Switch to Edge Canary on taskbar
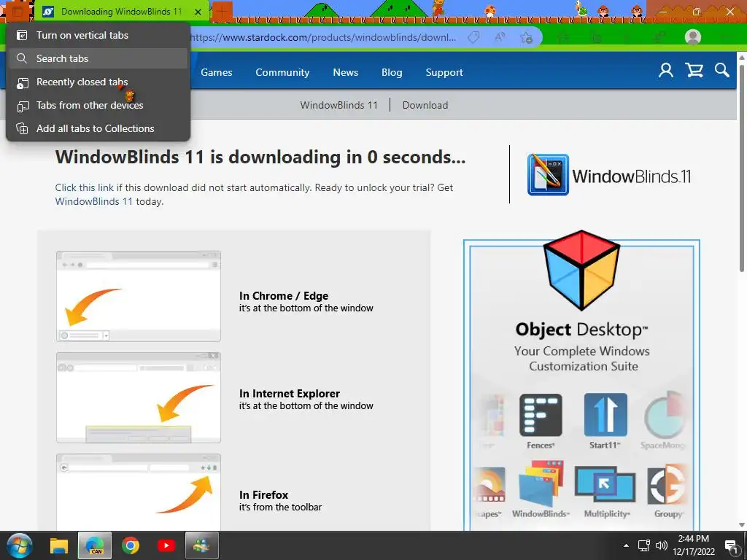This screenshot has width=747, height=560. click(x=95, y=545)
